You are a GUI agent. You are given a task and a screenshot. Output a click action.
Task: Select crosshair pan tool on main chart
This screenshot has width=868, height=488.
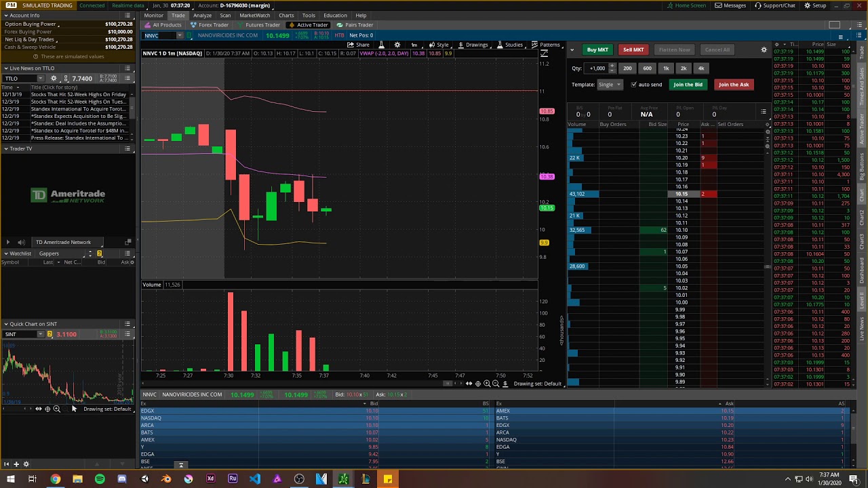(477, 384)
